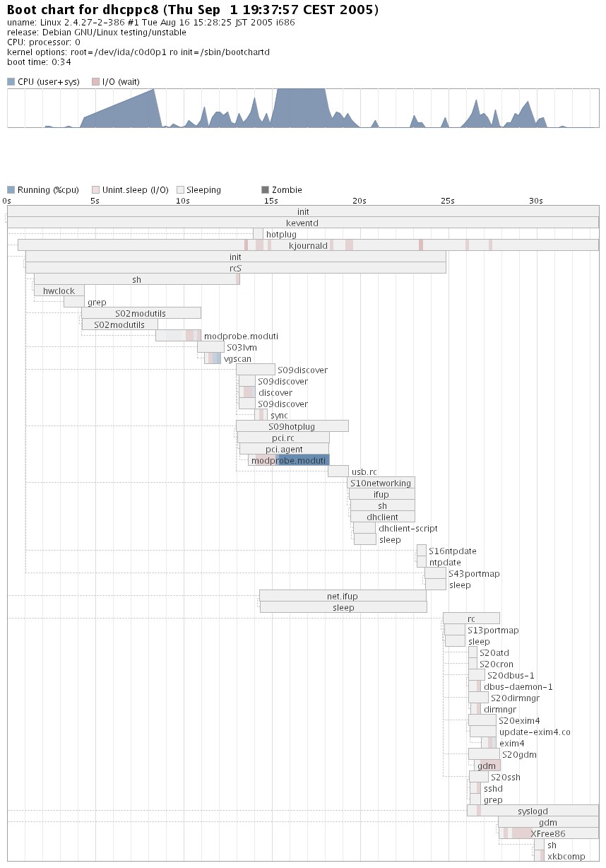Click the Boot chart title heading
This screenshot has width=606, height=868.
coord(192,10)
